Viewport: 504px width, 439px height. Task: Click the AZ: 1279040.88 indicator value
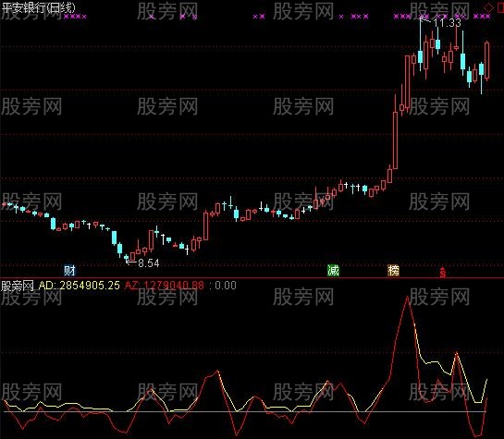pos(164,286)
